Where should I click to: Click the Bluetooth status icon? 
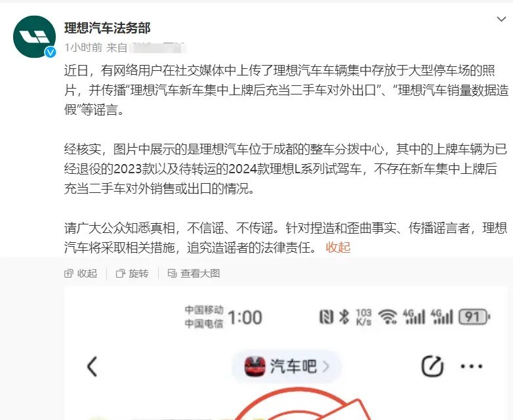pyautogui.click(x=344, y=317)
